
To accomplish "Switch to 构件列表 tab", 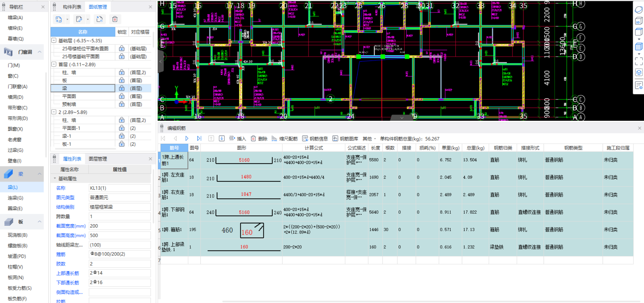I will pos(72,7).
